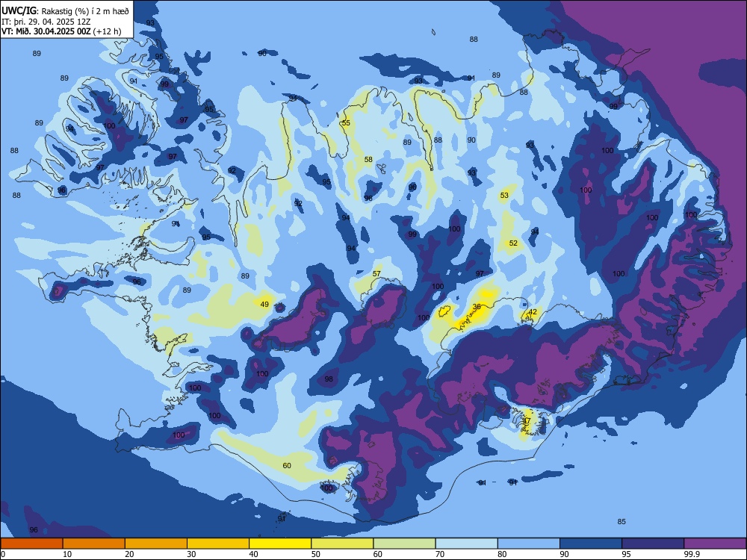Select the legend tick label '40'
Viewport: 747px width, 560px height.
click(253, 554)
